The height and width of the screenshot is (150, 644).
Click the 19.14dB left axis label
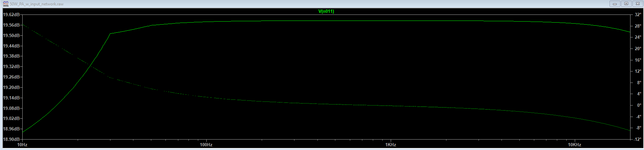point(11,98)
